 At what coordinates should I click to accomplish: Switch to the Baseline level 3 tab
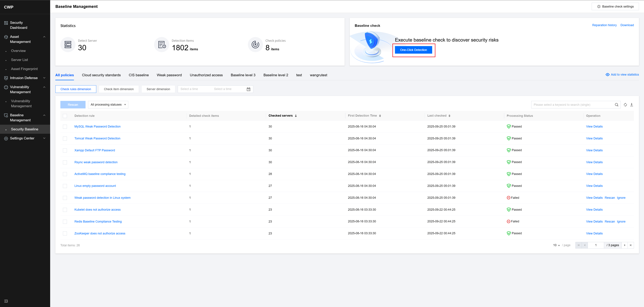pyautogui.click(x=243, y=75)
